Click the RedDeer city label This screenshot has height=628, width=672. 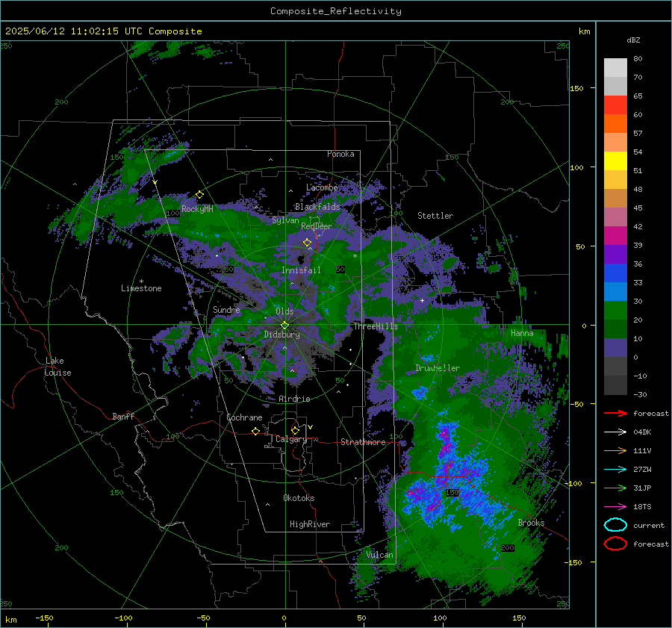pos(317,226)
